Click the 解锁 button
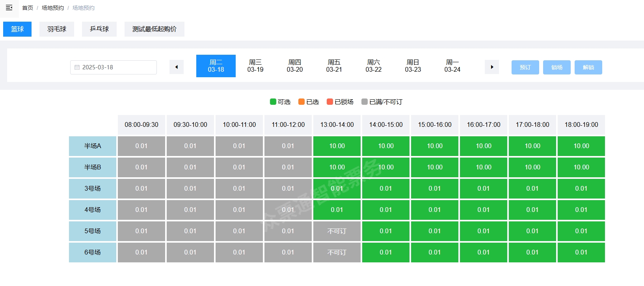644x286 pixels. 588,67
